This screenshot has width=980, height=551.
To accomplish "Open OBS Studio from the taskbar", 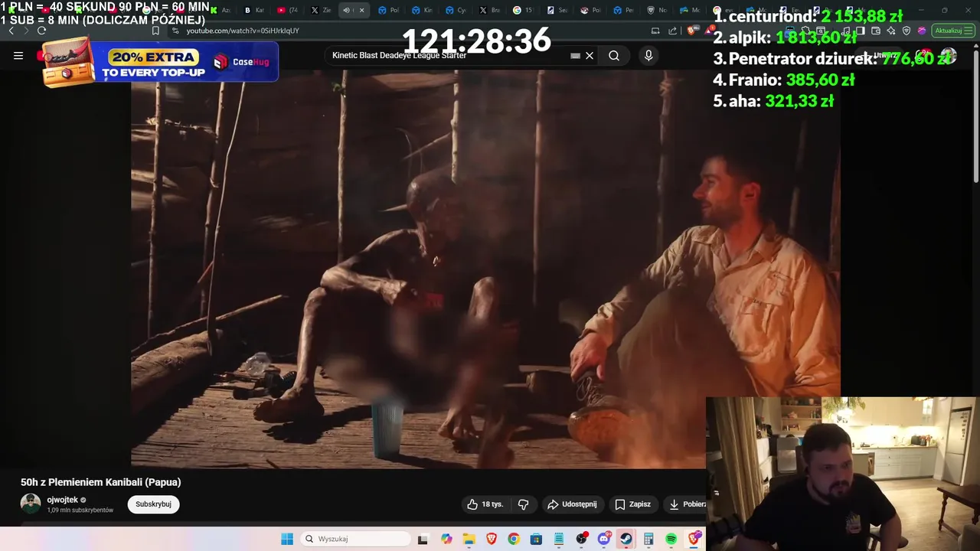I will 581,539.
